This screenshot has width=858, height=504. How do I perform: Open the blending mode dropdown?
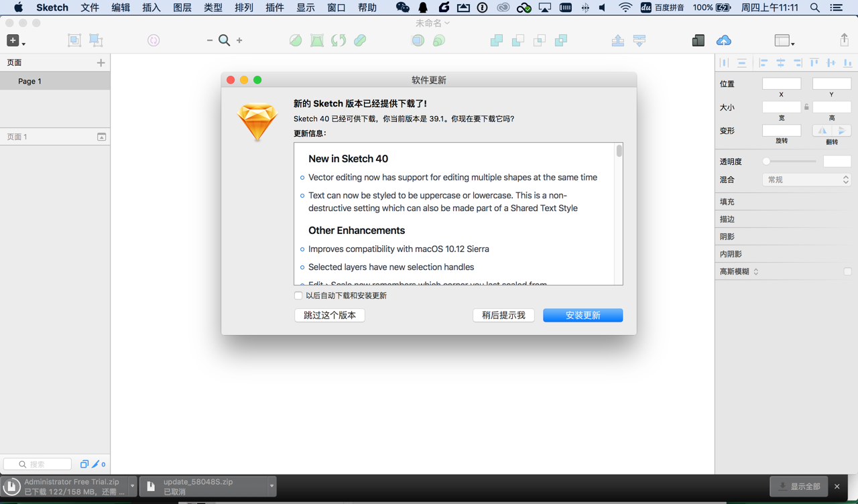[807, 180]
